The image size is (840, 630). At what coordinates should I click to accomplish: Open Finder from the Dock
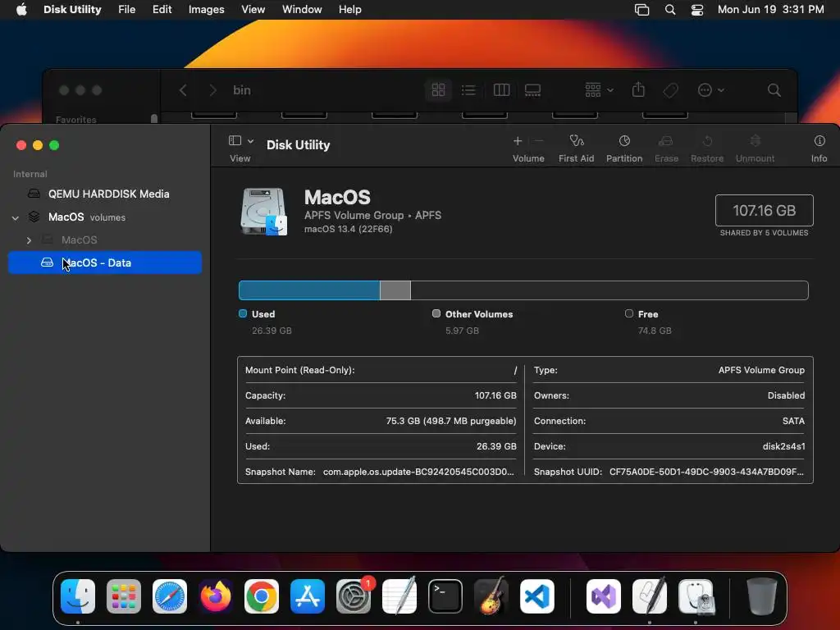click(78, 596)
